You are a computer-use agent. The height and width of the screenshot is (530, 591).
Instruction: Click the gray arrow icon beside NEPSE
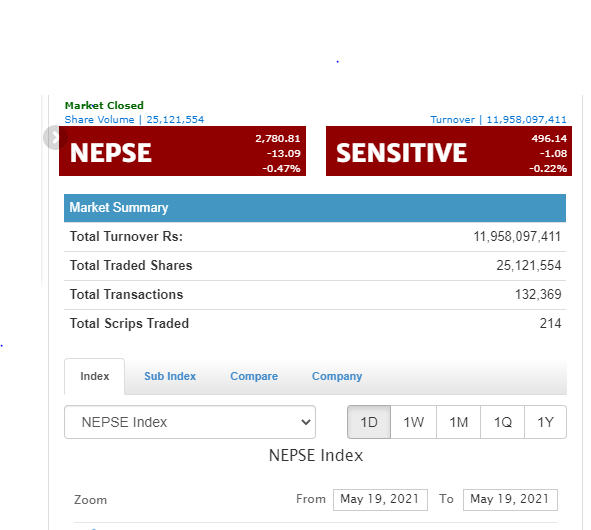point(55,138)
